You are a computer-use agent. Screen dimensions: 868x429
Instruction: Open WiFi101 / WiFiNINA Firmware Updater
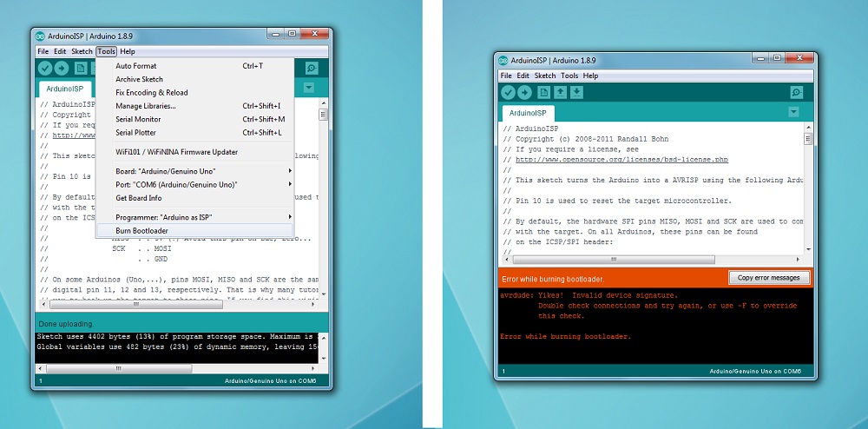194,152
